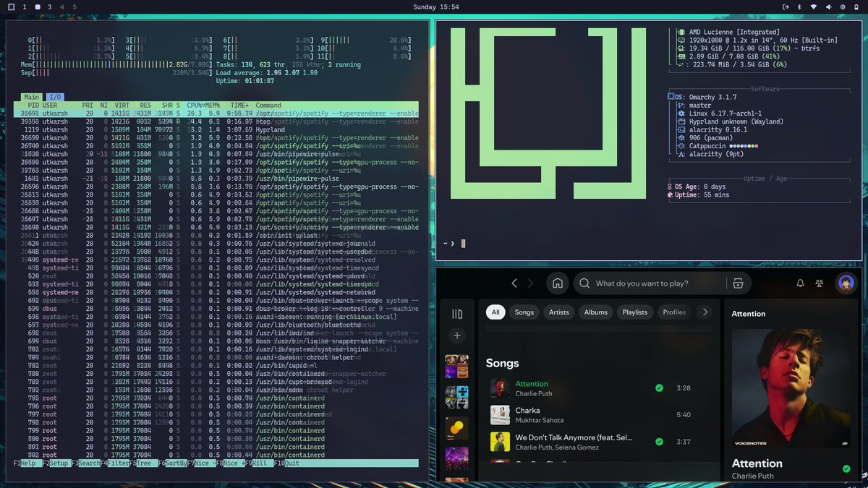The image size is (868, 488).
Task: Click F3 Search in htop footer
Action: 85,463
